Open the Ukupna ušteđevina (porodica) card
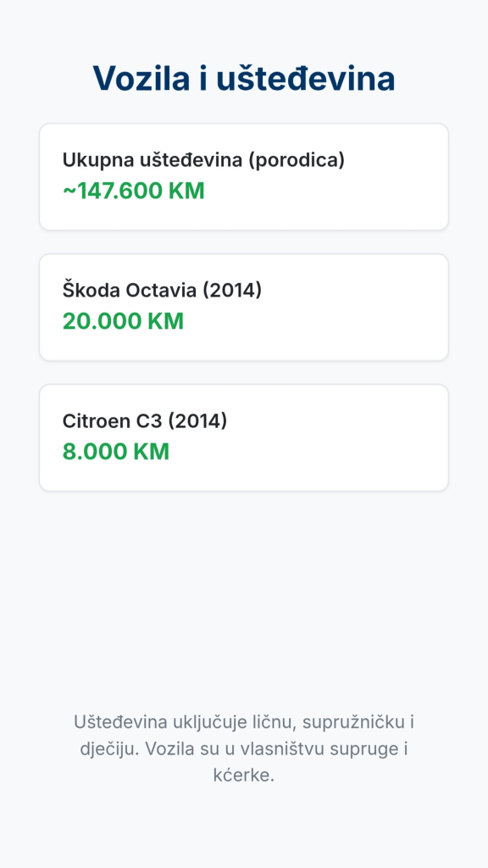The width and height of the screenshot is (488, 868). click(x=243, y=176)
